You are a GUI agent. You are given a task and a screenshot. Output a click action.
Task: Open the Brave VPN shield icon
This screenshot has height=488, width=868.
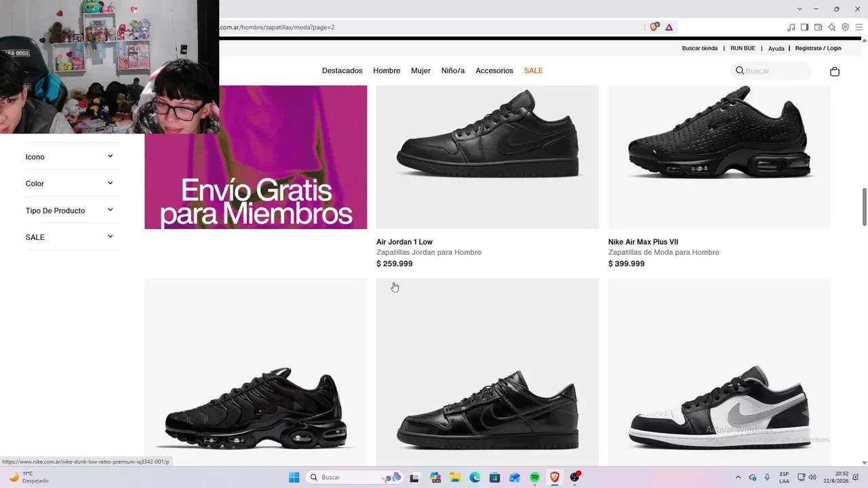[x=845, y=27]
